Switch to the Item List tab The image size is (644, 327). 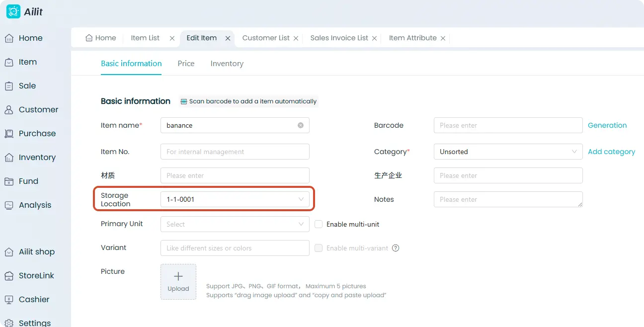[145, 38]
